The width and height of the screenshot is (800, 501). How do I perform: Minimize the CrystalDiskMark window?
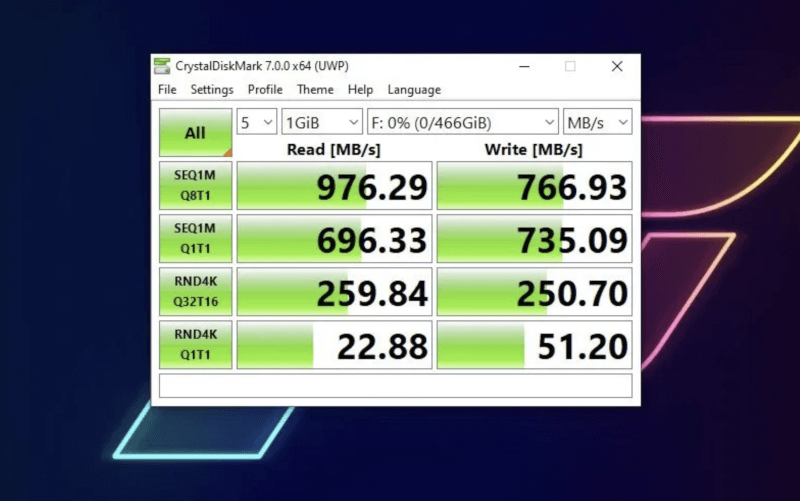[524, 66]
